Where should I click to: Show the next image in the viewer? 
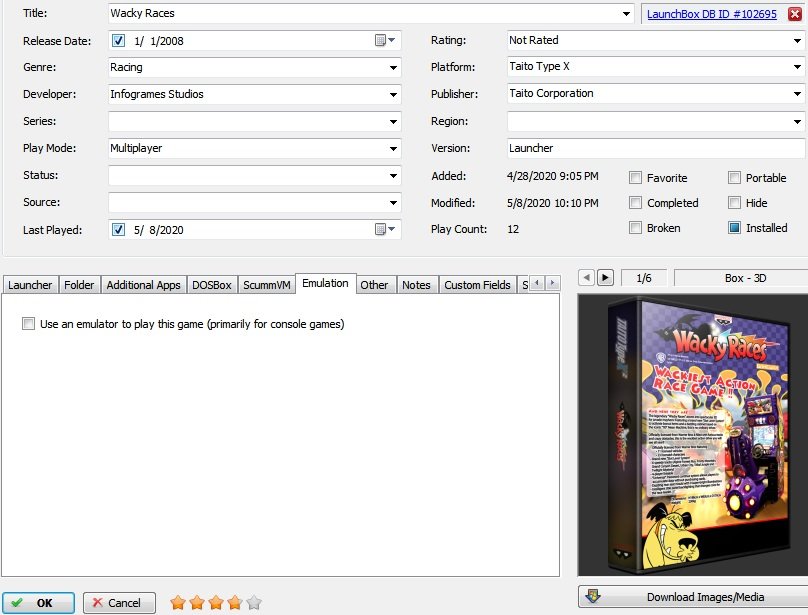(x=605, y=278)
